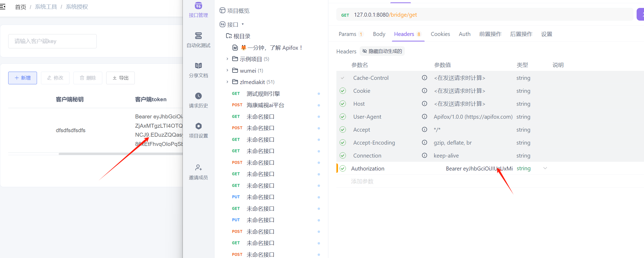Click info icon next to Accept-Encoding
Viewport: 644px width, 258px height.
click(x=424, y=142)
